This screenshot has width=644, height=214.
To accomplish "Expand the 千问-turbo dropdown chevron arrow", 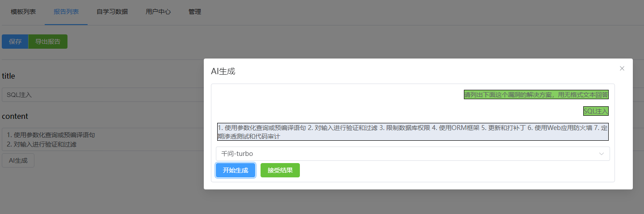I will coord(601,154).
